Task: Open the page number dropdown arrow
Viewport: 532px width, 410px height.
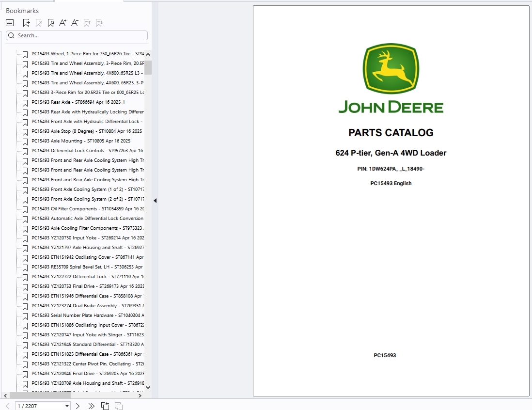Action: [67, 406]
